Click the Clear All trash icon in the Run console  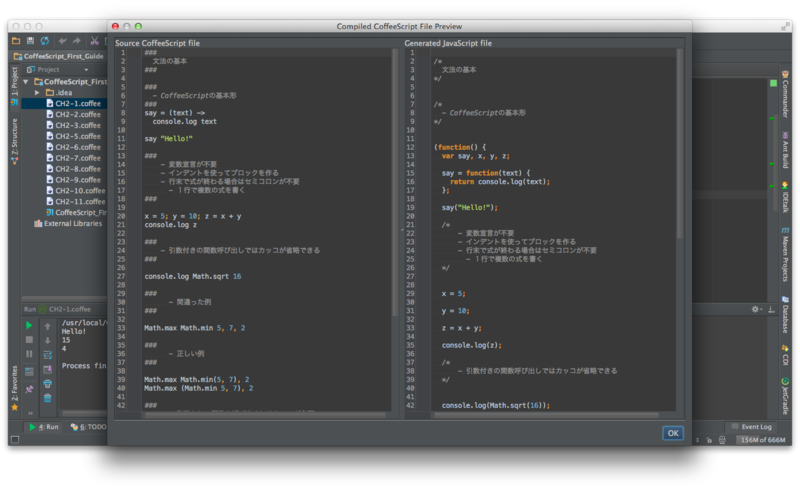47,398
